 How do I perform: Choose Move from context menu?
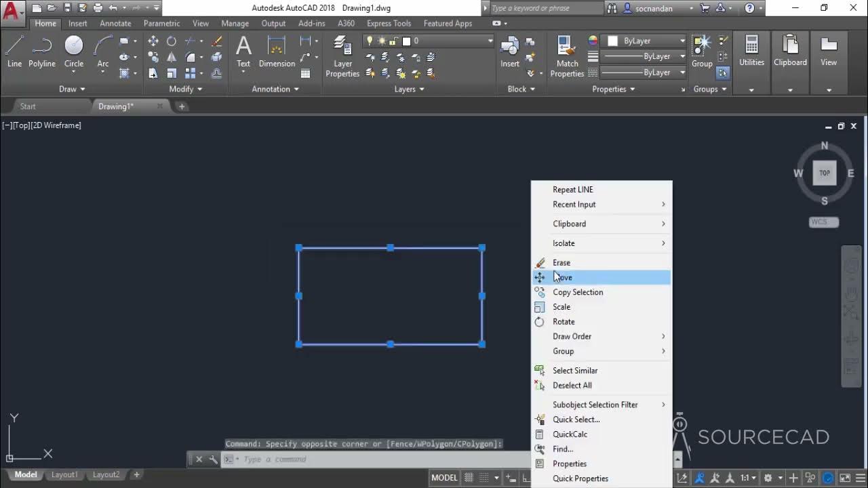point(602,277)
